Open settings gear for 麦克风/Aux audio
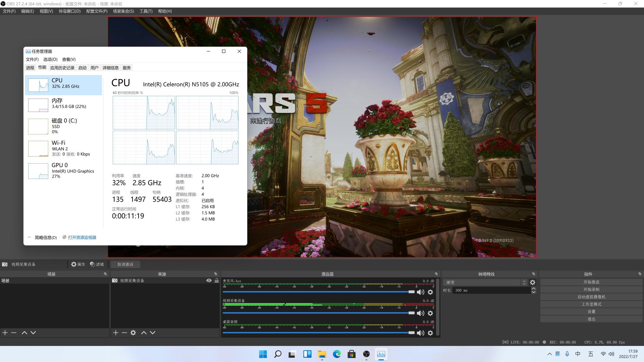This screenshot has width=644, height=362. tap(430, 292)
